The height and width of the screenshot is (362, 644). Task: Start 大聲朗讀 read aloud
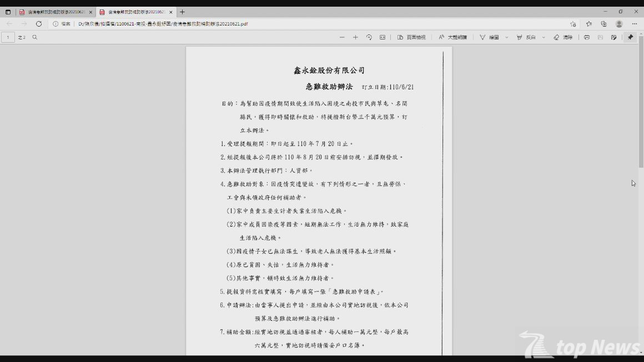tap(452, 37)
